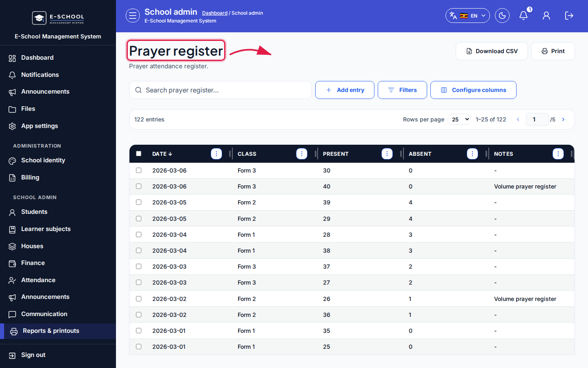
Task: Click Configure columns button
Action: click(473, 90)
